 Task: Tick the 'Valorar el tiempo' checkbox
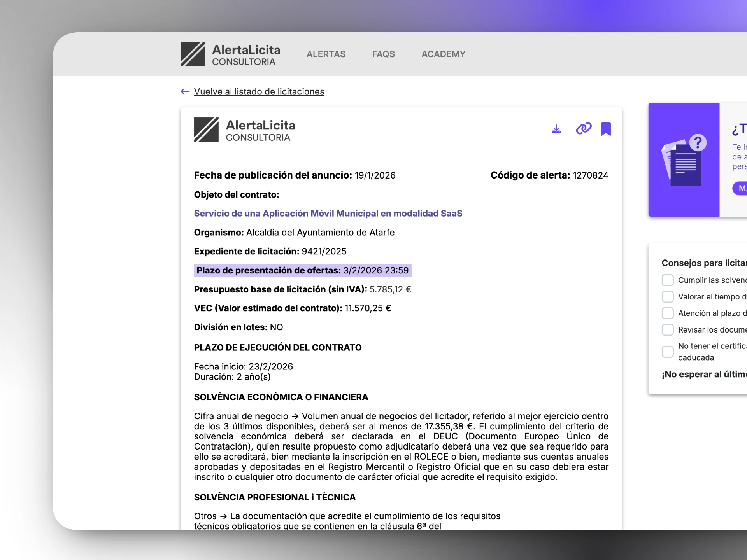click(x=668, y=297)
